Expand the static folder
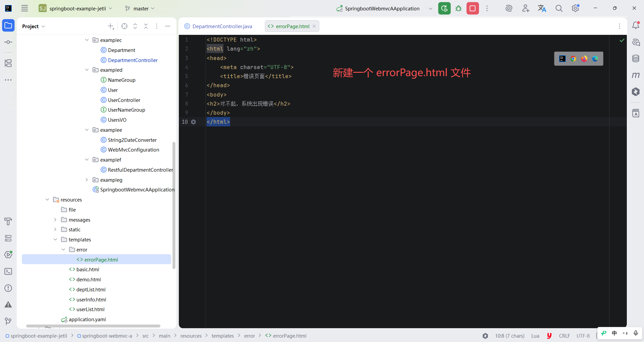 tap(55, 229)
